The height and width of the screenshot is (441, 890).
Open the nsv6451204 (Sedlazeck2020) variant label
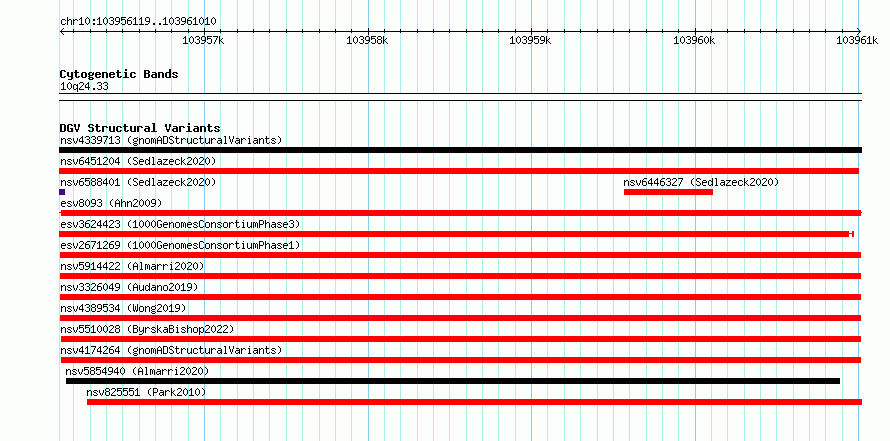138,161
